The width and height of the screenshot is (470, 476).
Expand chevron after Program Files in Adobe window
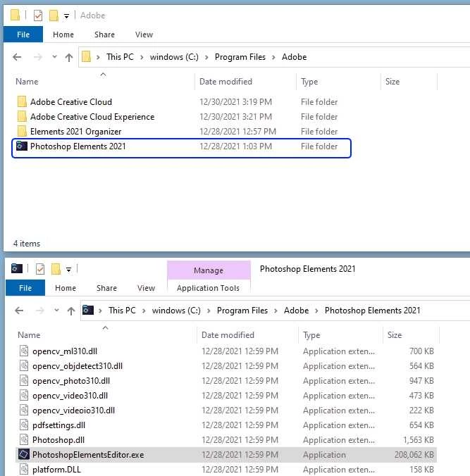(x=273, y=57)
